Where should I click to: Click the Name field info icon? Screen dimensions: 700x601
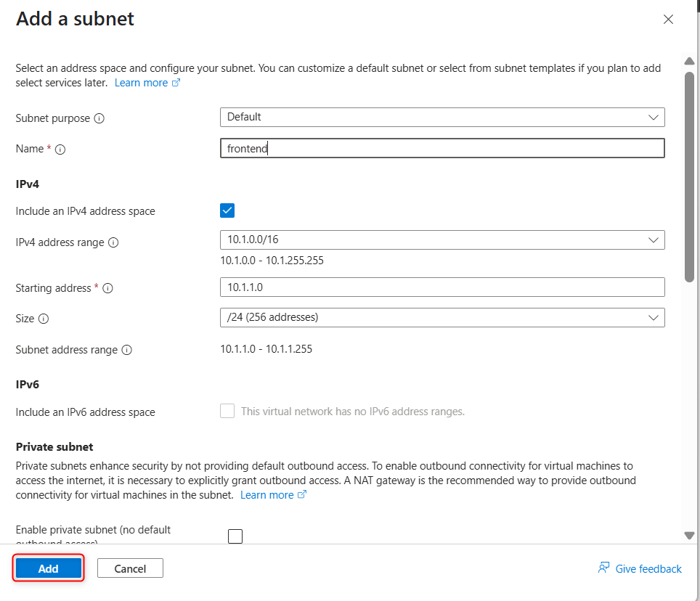pos(60,150)
